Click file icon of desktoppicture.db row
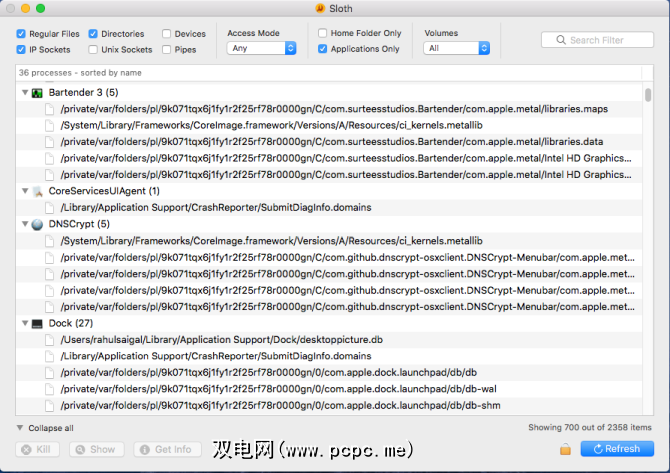Screen dimensions: 670x473 tap(50, 340)
